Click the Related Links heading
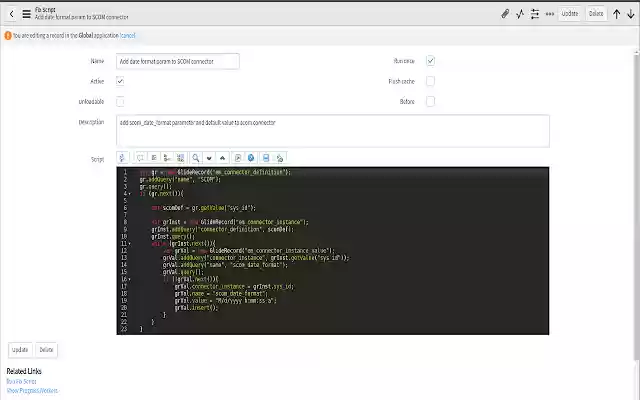The image size is (640, 400). click(x=24, y=371)
